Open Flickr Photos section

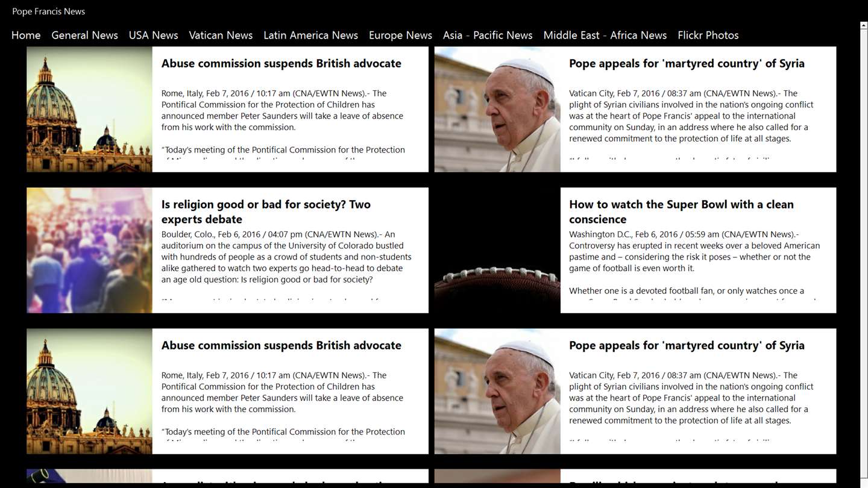708,35
